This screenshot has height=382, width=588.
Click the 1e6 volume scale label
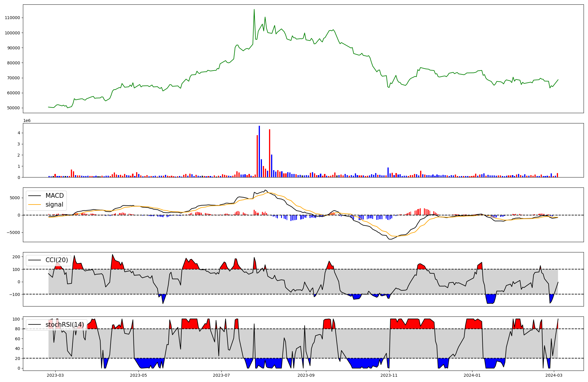[27, 121]
